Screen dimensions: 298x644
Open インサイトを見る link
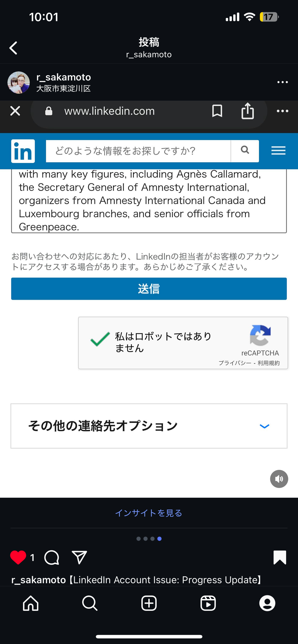pyautogui.click(x=149, y=513)
